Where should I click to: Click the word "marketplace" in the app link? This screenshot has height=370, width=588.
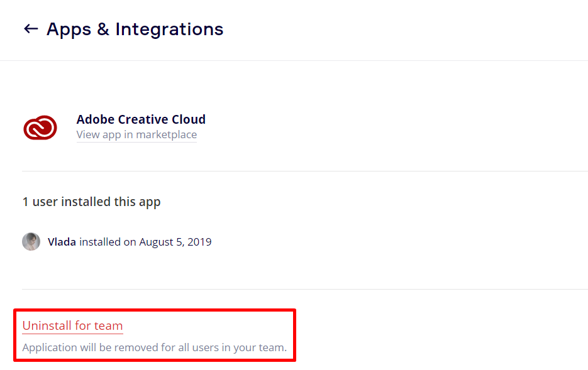167,135
